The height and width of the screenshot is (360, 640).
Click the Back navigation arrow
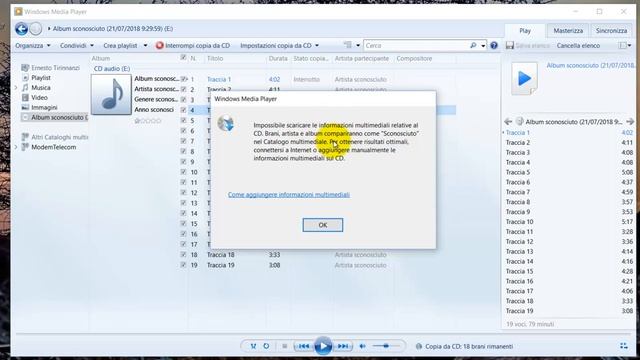click(21, 29)
